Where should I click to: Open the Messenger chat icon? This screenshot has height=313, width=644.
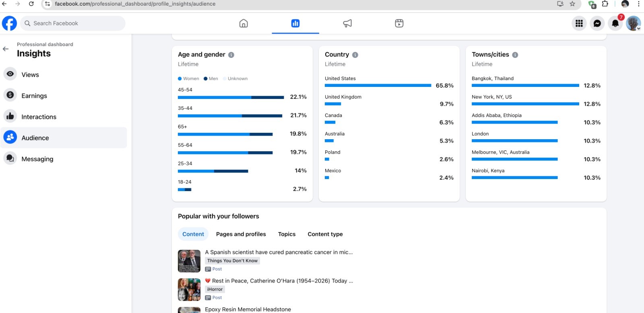point(597,23)
